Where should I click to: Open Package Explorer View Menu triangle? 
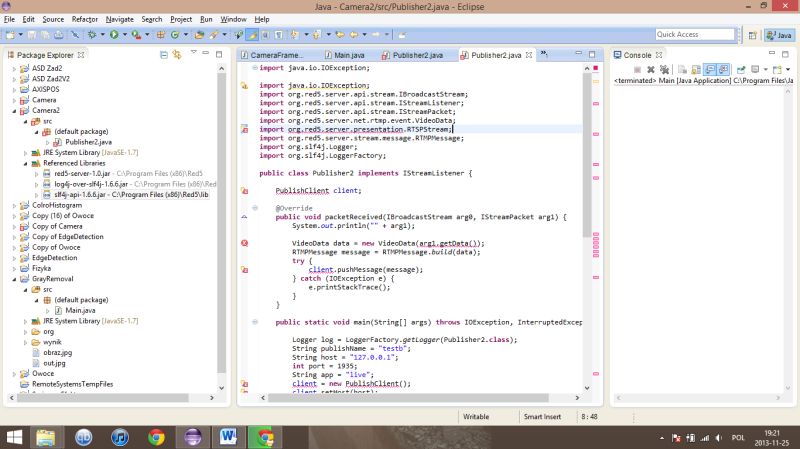(193, 52)
